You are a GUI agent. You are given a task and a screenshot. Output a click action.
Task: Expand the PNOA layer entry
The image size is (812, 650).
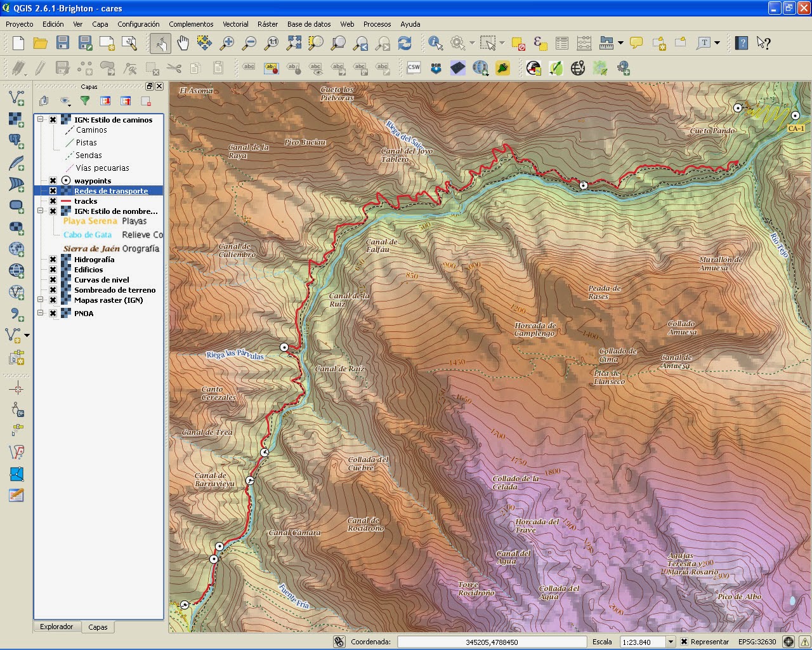[40, 313]
